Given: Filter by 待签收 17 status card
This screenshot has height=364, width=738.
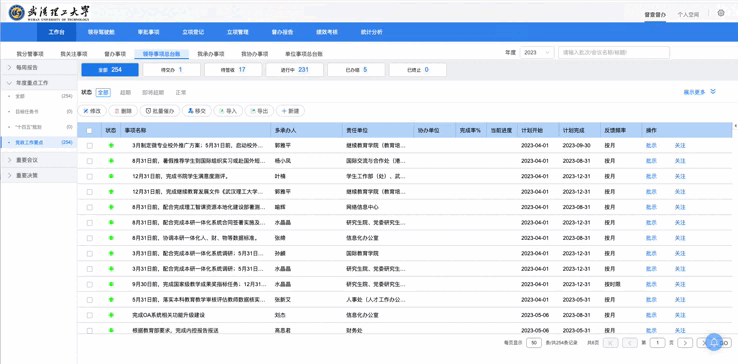Looking at the screenshot, I should [x=233, y=70].
